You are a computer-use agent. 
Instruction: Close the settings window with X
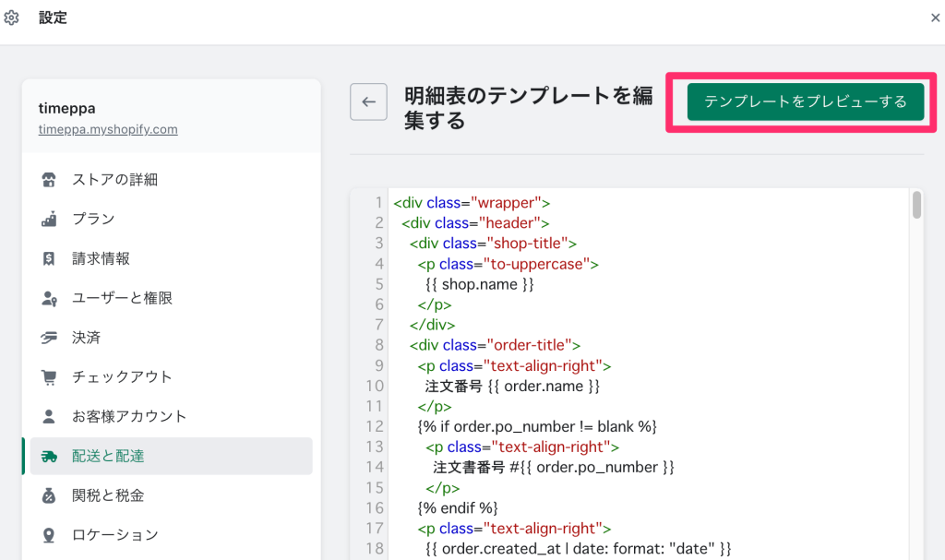click(935, 18)
